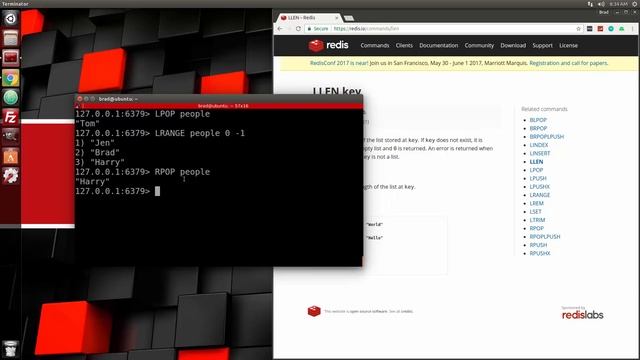Open the RPUSH related command
Viewport: 640px width, 360px height.
coord(538,245)
